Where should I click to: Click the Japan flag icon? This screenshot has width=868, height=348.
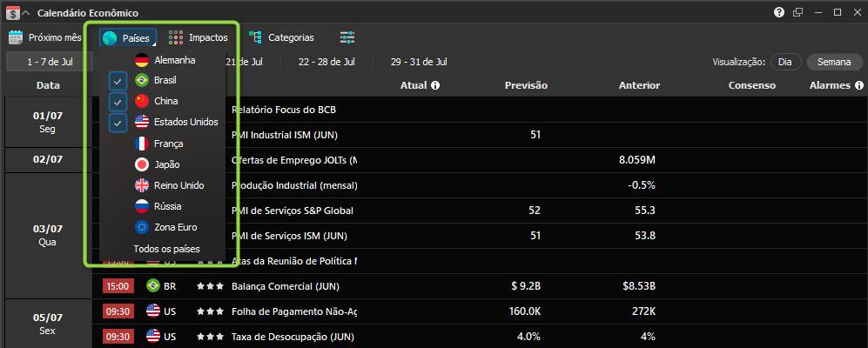tap(142, 165)
